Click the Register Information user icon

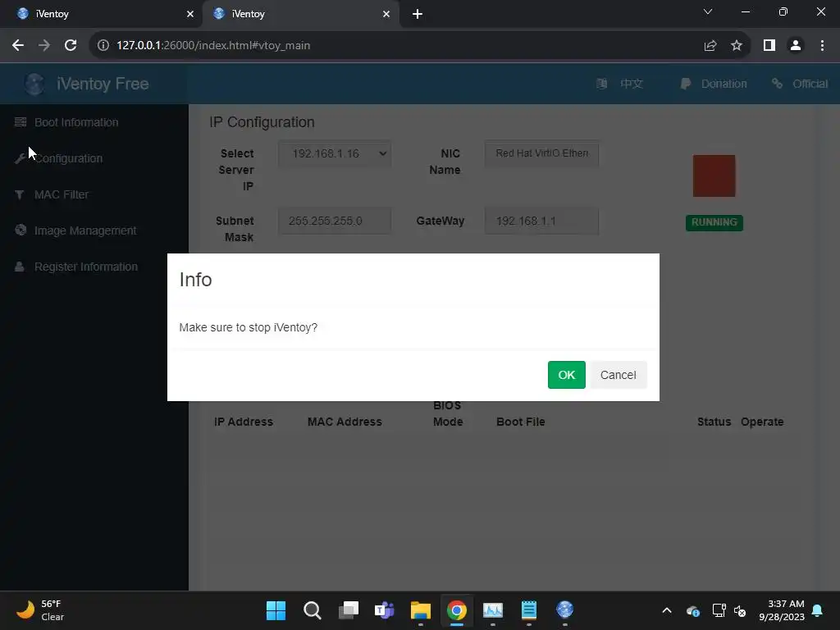(20, 267)
